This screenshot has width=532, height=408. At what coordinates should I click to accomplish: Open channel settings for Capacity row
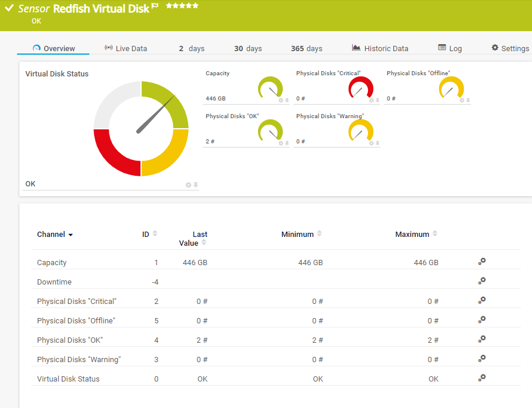coord(481,262)
